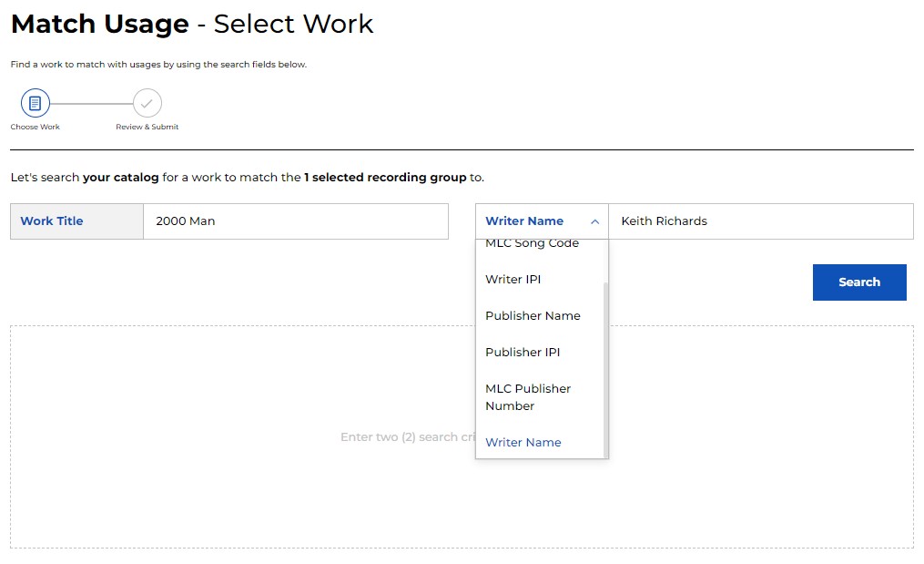Image resolution: width=924 pixels, height=564 pixels.
Task: Click the Work Title field label
Action: coord(52,221)
